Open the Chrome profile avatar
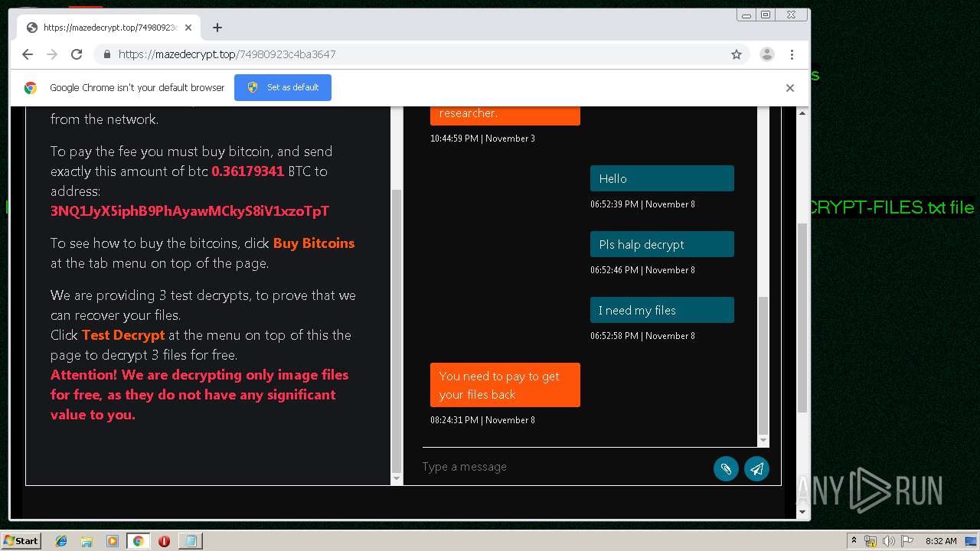Image resolution: width=980 pixels, height=551 pixels. [x=766, y=54]
